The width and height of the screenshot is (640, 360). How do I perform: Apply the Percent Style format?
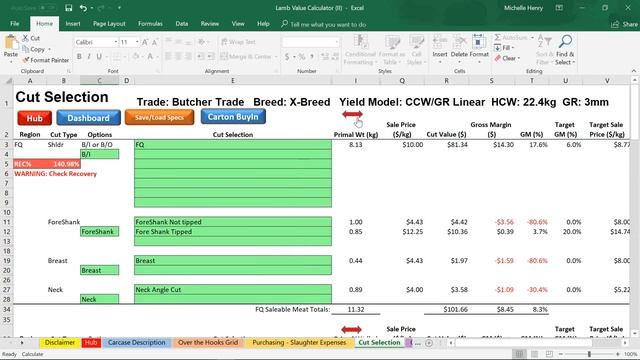tap(302, 56)
